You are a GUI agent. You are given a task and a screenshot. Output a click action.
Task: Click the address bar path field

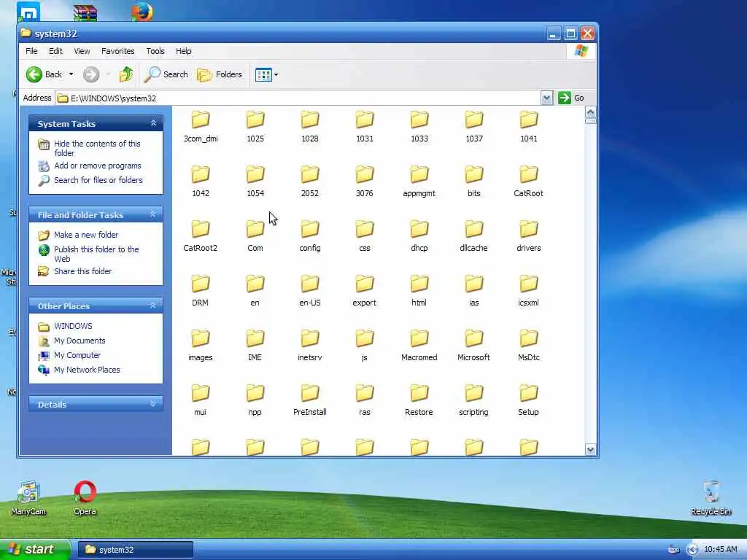pyautogui.click(x=298, y=98)
